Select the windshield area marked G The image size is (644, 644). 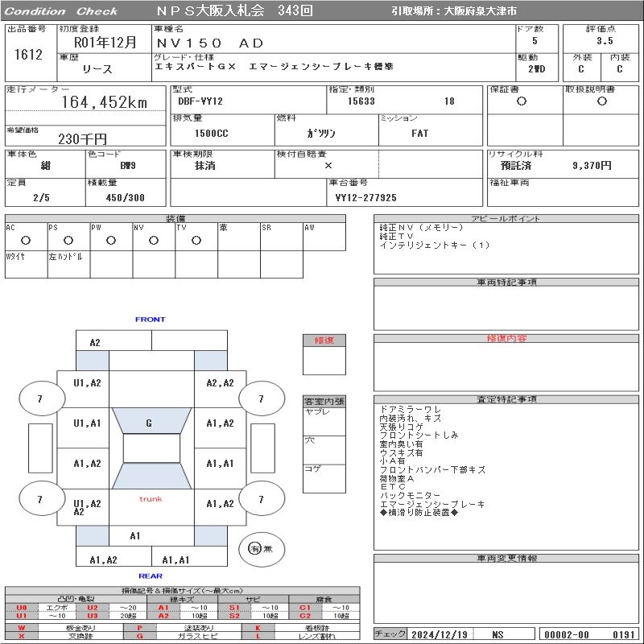149,423
